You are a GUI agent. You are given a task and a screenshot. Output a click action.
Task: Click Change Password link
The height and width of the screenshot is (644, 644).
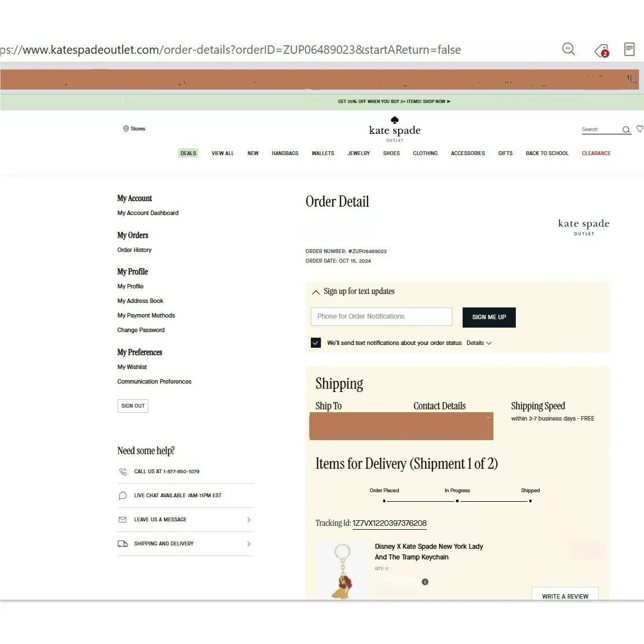point(141,330)
